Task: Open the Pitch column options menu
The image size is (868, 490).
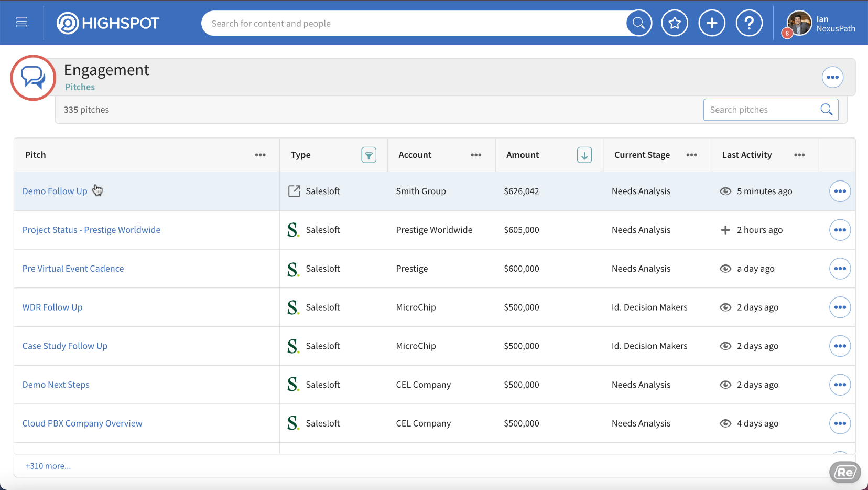Action: click(x=260, y=155)
